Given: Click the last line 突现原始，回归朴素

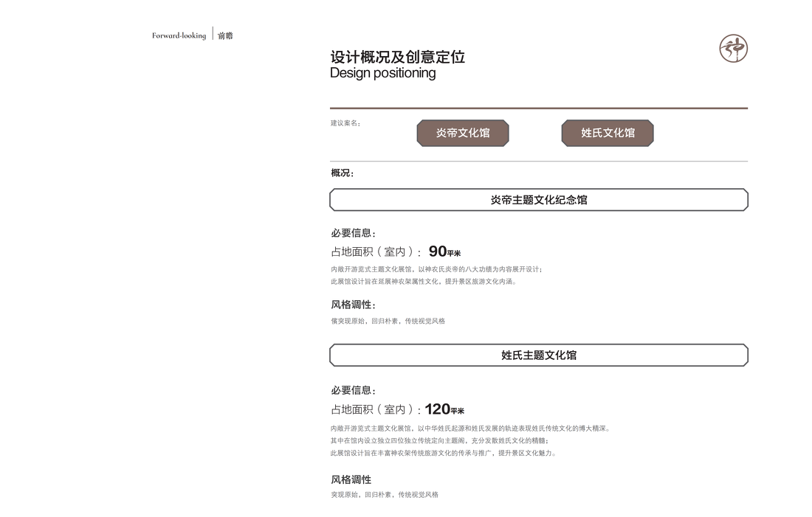Looking at the screenshot, I should [385, 495].
